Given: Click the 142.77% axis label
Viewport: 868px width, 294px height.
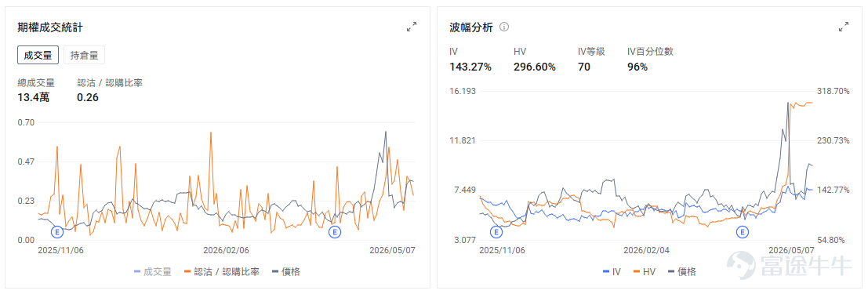Looking at the screenshot, I should (833, 190).
